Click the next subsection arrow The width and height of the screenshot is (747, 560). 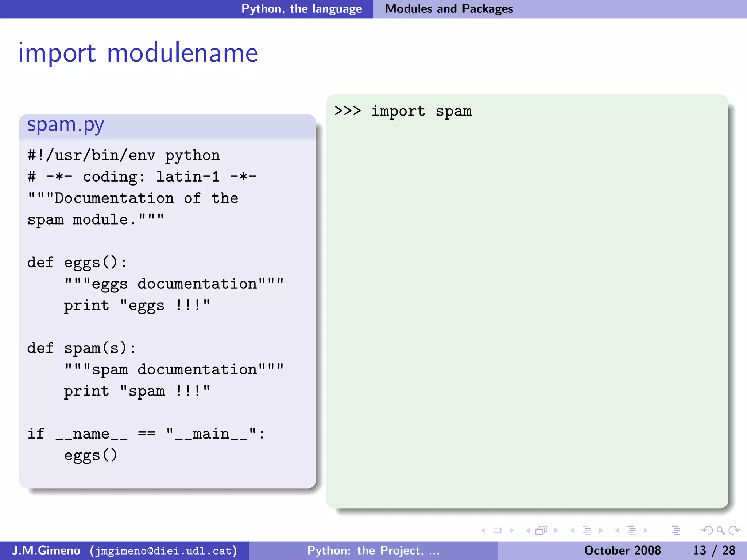tap(601, 530)
